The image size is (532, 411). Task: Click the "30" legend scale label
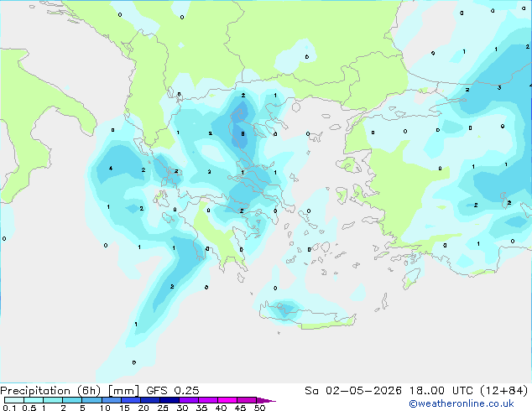182,408
